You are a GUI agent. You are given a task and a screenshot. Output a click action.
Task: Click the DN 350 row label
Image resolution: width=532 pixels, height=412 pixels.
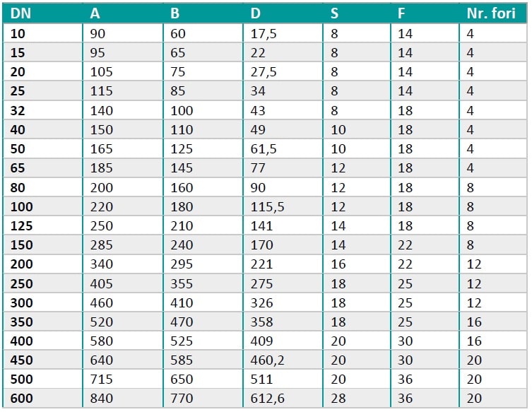pos(21,322)
